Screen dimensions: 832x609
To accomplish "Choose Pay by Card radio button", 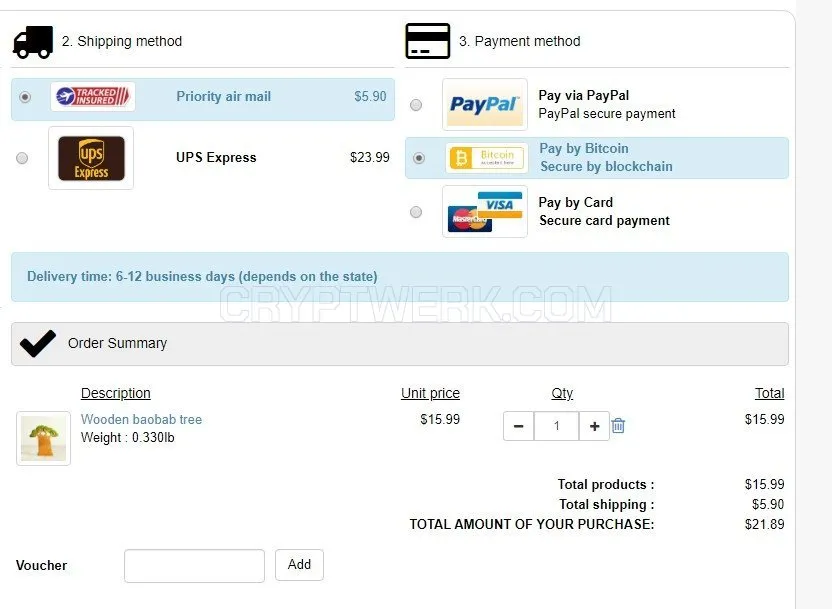I will point(416,212).
